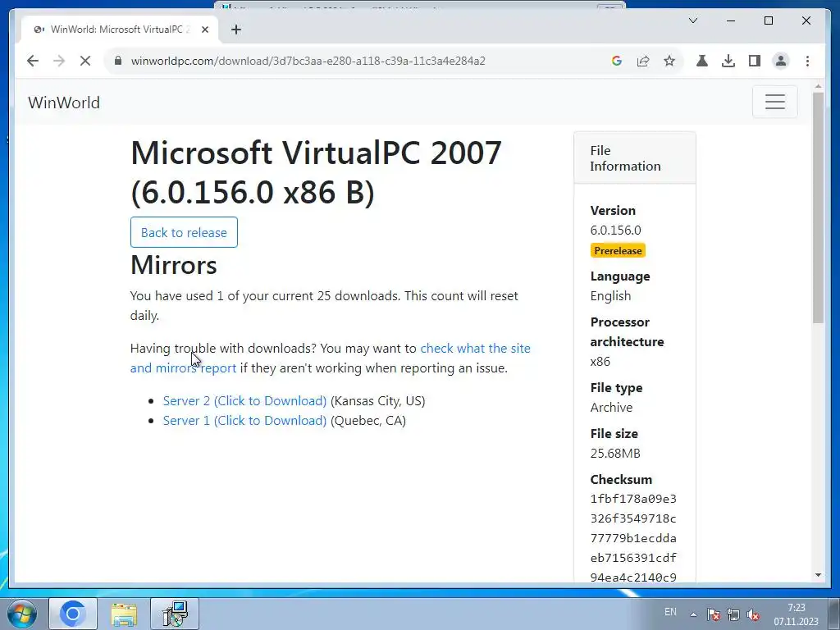Share this page via the share icon
840x630 pixels.
643,61
